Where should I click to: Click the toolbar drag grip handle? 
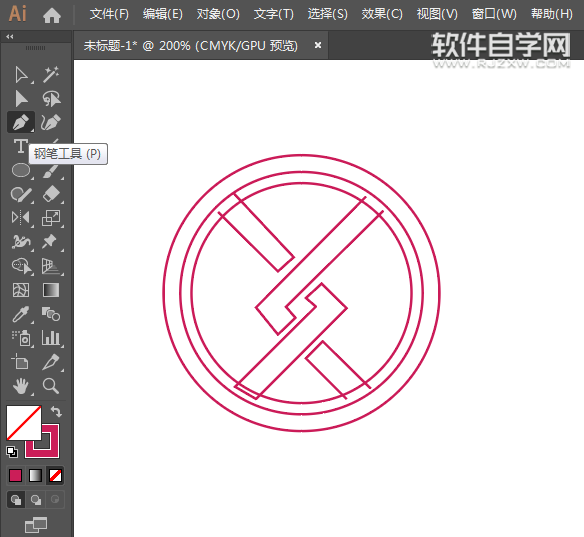(x=35, y=48)
